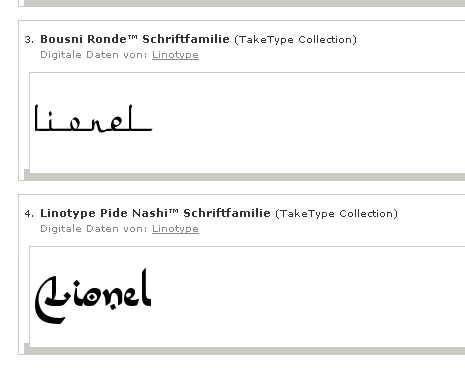The height and width of the screenshot is (374, 465).
Task: Click the word 'Schriftfamilie' in entry 4 title
Action: coord(227,213)
